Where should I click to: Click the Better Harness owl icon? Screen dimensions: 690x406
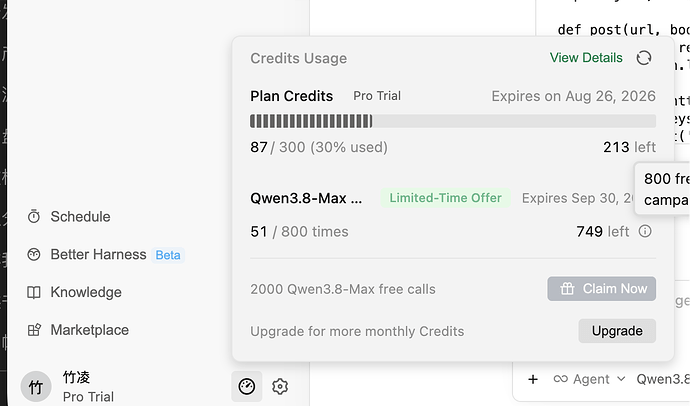click(x=34, y=254)
